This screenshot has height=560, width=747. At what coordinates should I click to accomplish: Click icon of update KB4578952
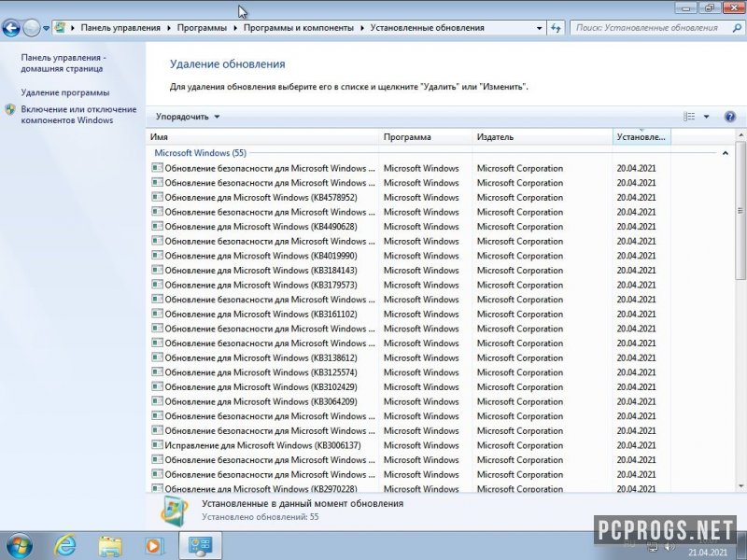coord(157,197)
